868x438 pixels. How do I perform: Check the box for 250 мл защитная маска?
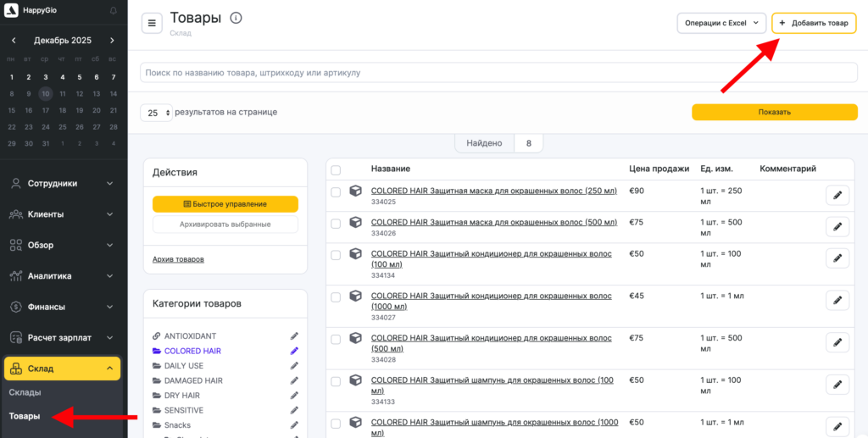tap(336, 192)
